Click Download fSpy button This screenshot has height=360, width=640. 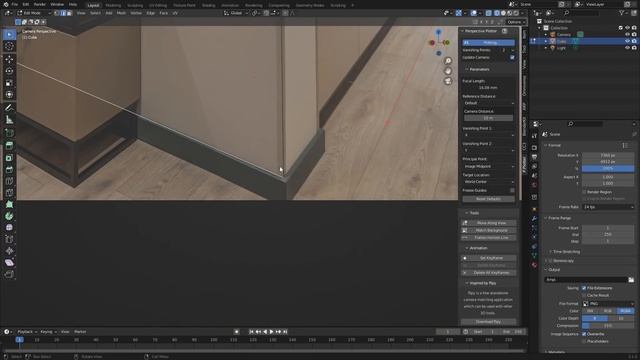click(489, 322)
